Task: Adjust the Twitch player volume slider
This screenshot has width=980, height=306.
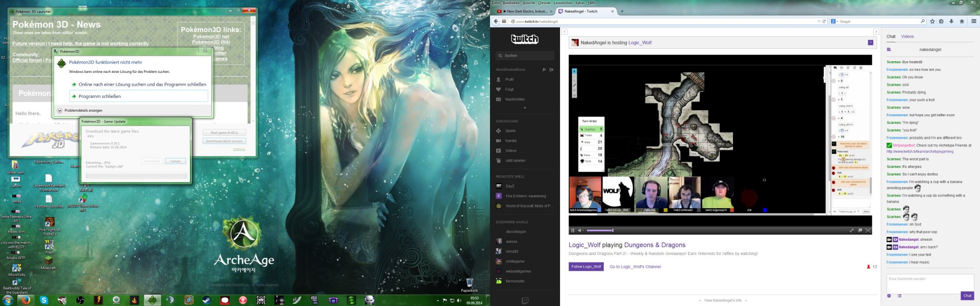Action: pos(599,231)
